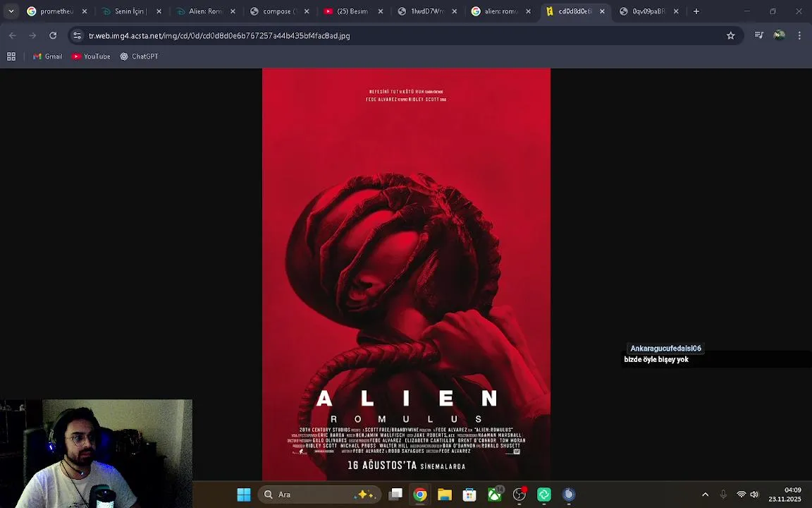Close the '0qv09paBR' tab

pos(676,11)
